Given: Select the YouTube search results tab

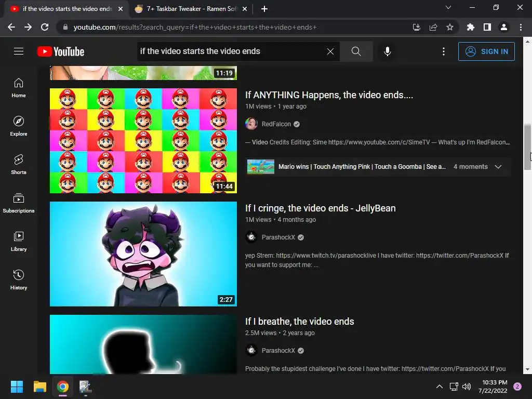Looking at the screenshot, I should [x=66, y=9].
